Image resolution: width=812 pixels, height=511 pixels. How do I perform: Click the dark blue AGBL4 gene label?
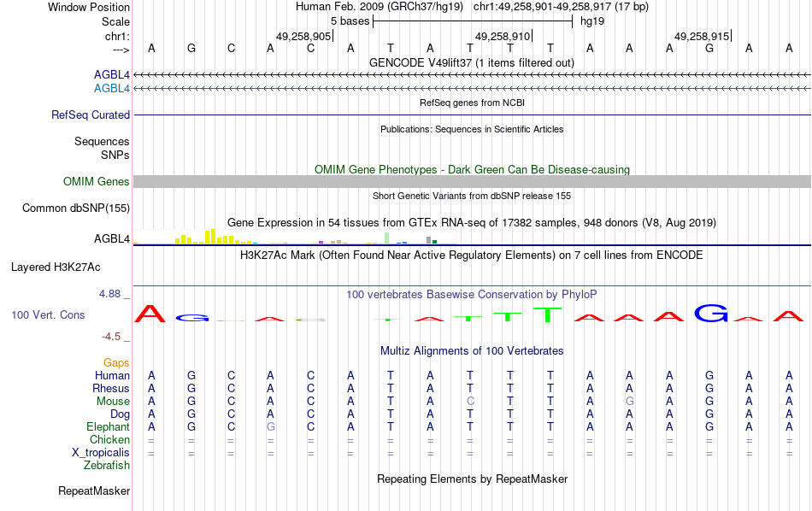112,75
